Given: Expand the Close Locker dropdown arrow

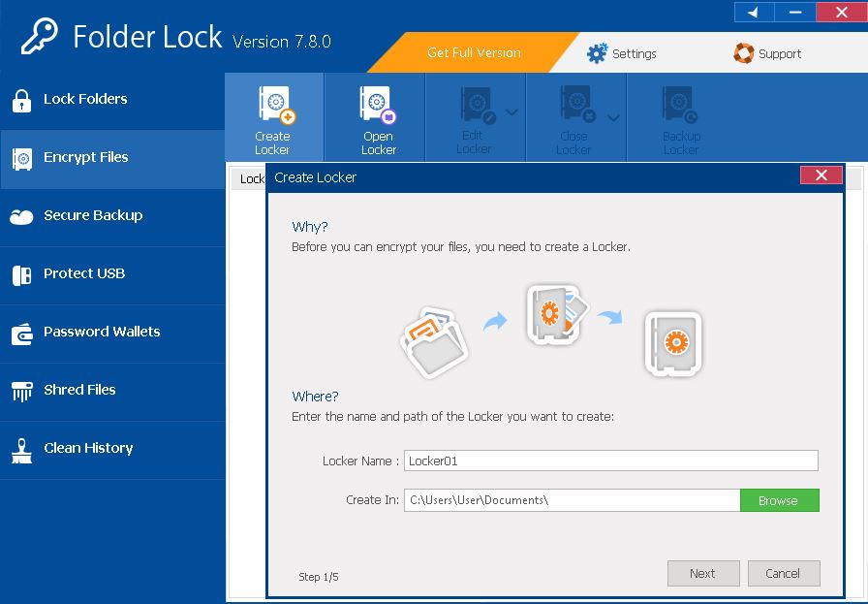Looking at the screenshot, I should 613,117.
